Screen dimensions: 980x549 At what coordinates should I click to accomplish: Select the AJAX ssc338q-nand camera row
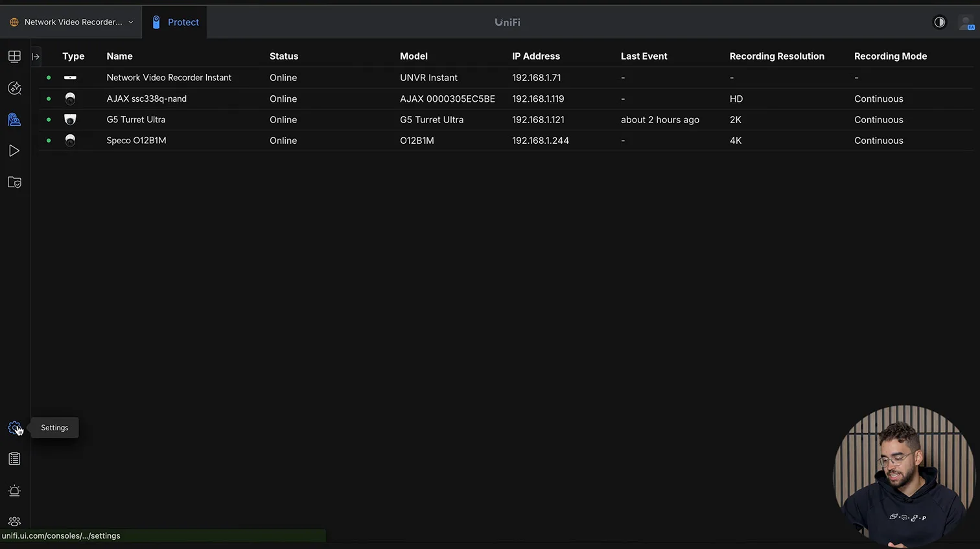tap(146, 99)
